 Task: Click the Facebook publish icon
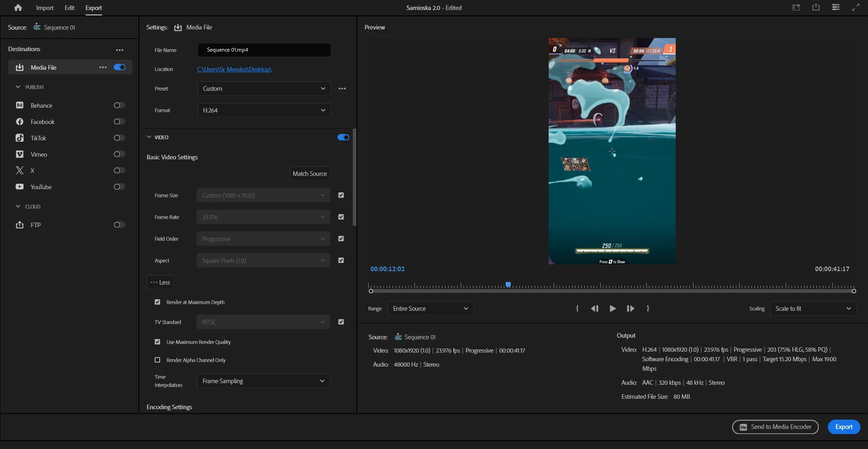tap(19, 122)
